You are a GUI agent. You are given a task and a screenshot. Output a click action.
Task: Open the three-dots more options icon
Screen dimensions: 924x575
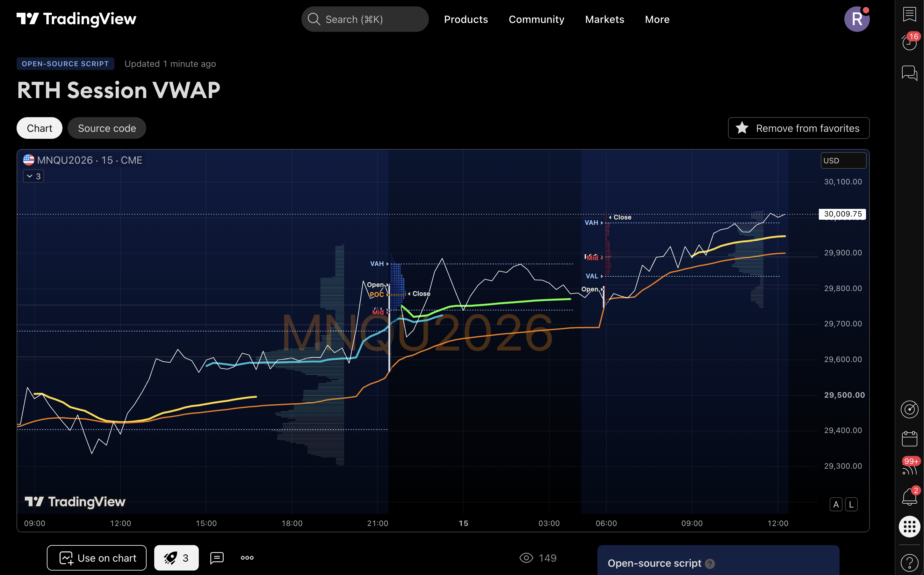coord(247,558)
